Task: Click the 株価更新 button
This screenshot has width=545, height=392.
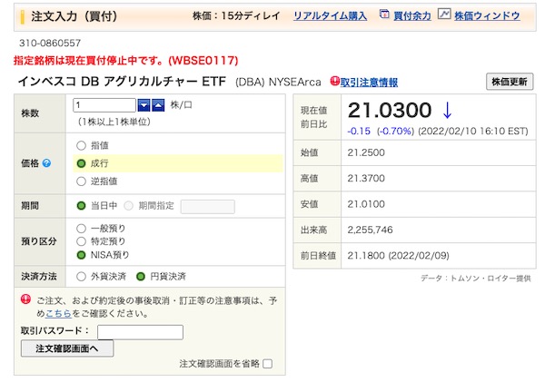Action: 510,82
